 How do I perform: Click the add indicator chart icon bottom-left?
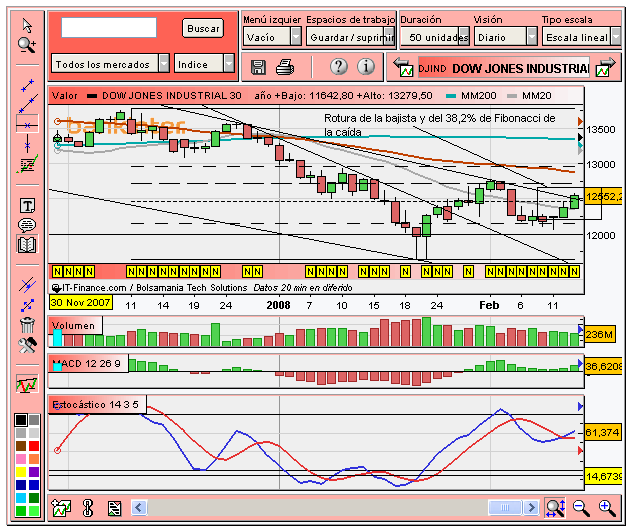[x=62, y=508]
